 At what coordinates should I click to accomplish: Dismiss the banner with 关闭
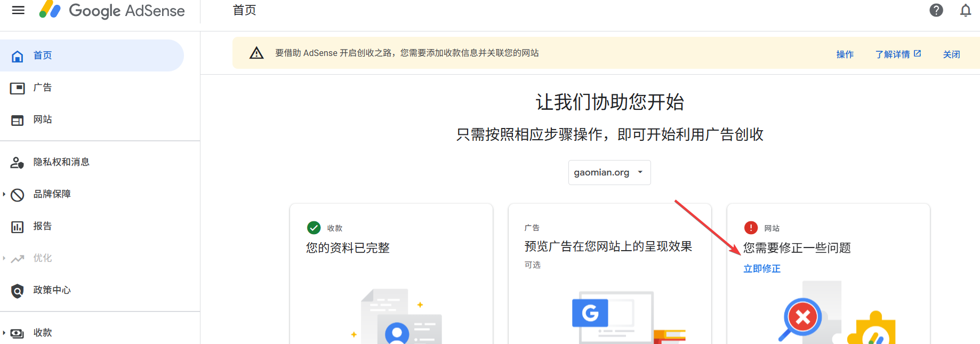(951, 54)
